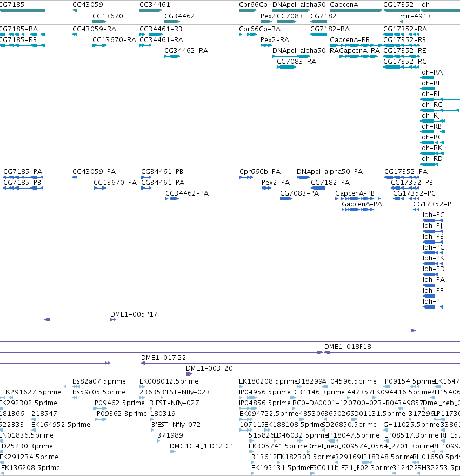Click the CG7182-RA transcript

click(x=318, y=35)
